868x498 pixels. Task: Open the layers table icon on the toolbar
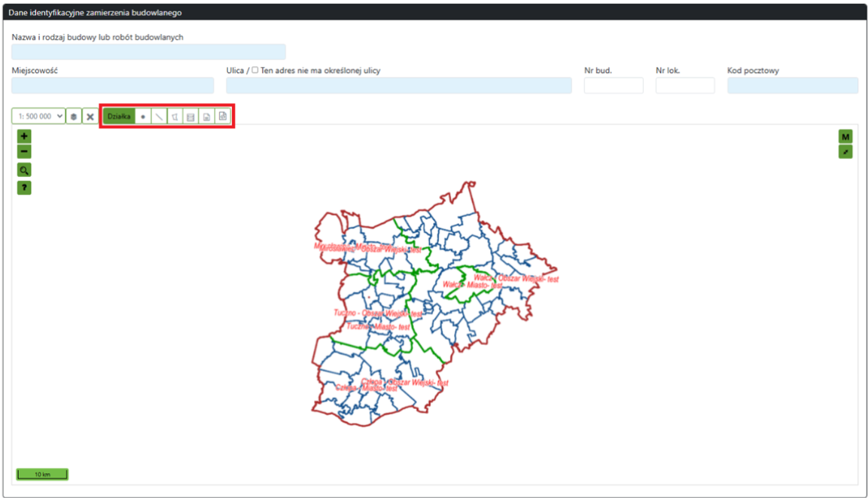coord(190,117)
